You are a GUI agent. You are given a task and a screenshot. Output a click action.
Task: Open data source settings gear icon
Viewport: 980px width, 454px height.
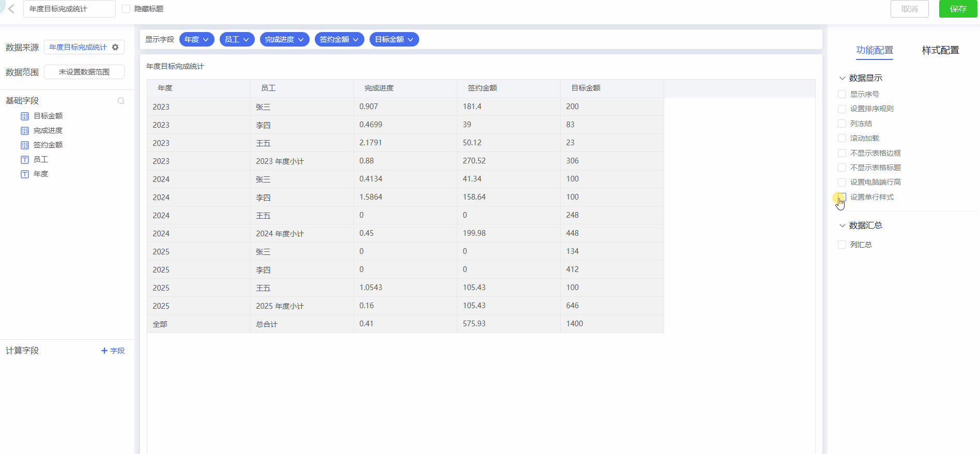(x=115, y=47)
